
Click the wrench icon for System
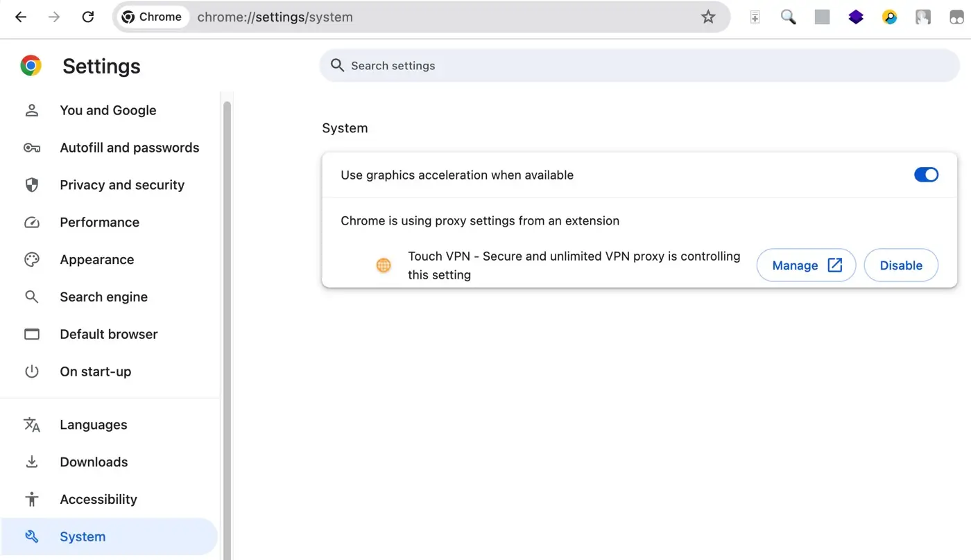[32, 536]
